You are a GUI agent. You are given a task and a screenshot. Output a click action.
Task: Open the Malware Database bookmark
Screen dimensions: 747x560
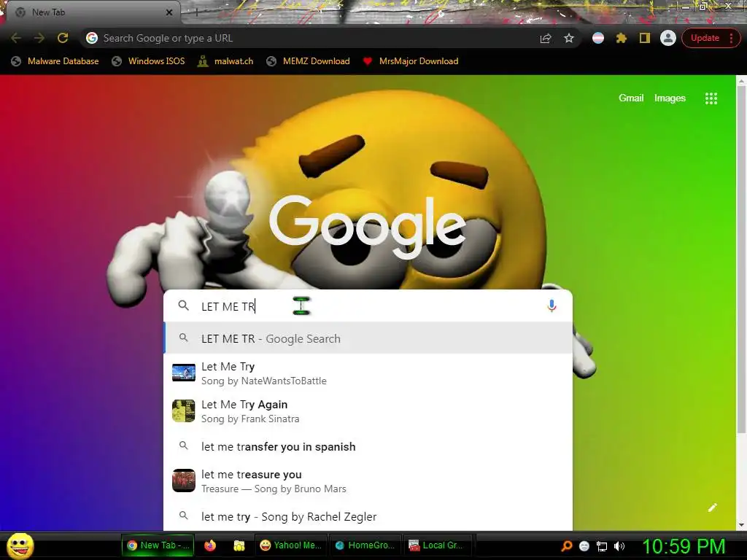click(55, 61)
